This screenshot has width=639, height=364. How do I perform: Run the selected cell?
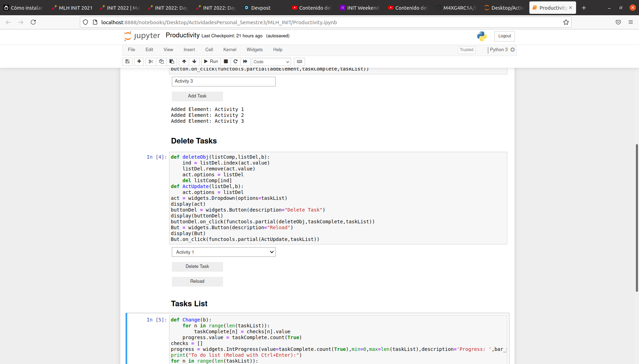coord(211,62)
